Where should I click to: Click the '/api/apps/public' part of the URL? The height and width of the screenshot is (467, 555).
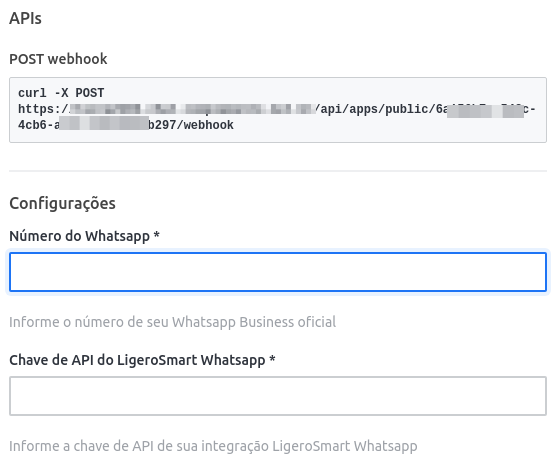coord(371,109)
